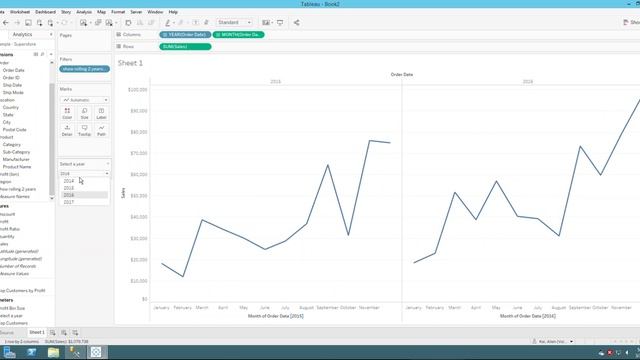Click the Sort Descending toolbar icon
Image resolution: width=640 pixels, height=360 pixels.
[151, 23]
